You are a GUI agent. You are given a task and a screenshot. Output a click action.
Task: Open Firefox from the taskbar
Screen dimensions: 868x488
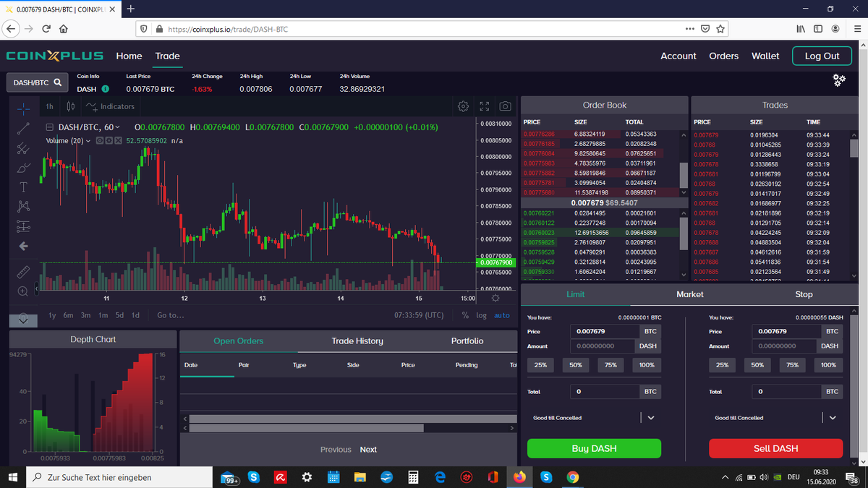519,477
